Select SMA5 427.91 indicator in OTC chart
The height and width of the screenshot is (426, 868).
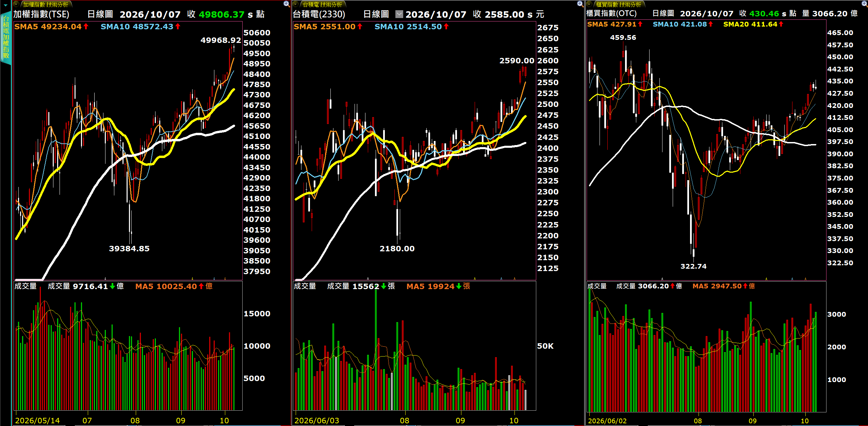coord(615,24)
